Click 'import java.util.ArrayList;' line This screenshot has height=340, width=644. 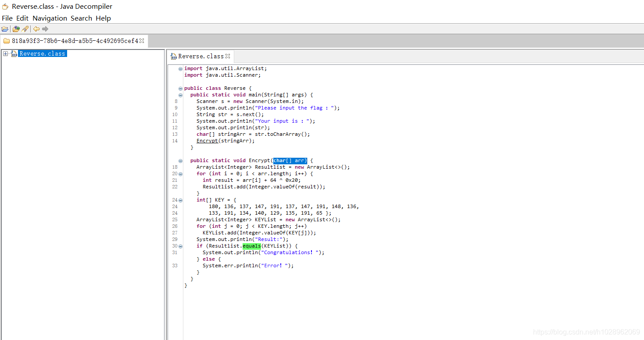click(225, 68)
